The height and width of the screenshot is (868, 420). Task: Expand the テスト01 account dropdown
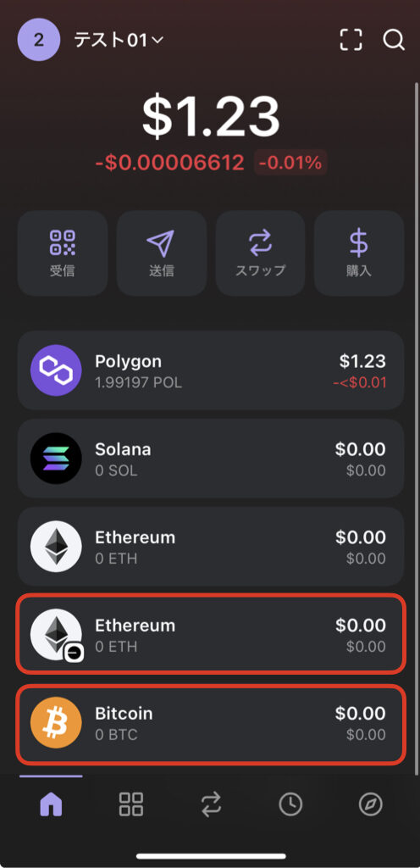pyautogui.click(x=119, y=41)
